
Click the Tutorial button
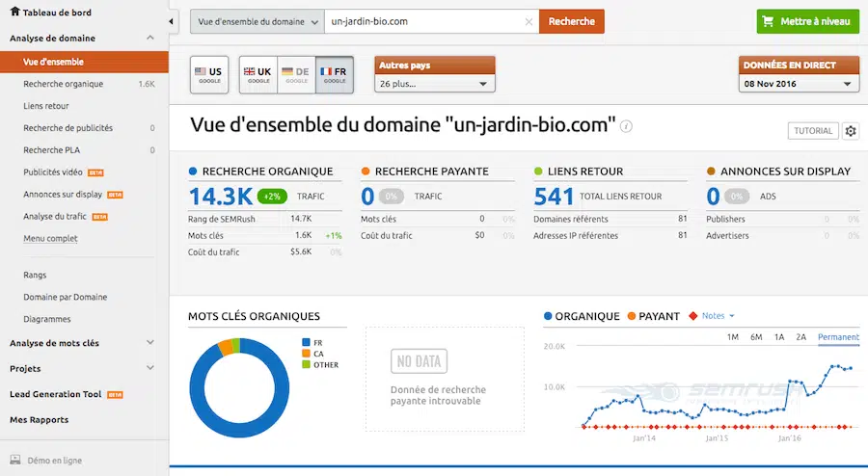click(812, 131)
